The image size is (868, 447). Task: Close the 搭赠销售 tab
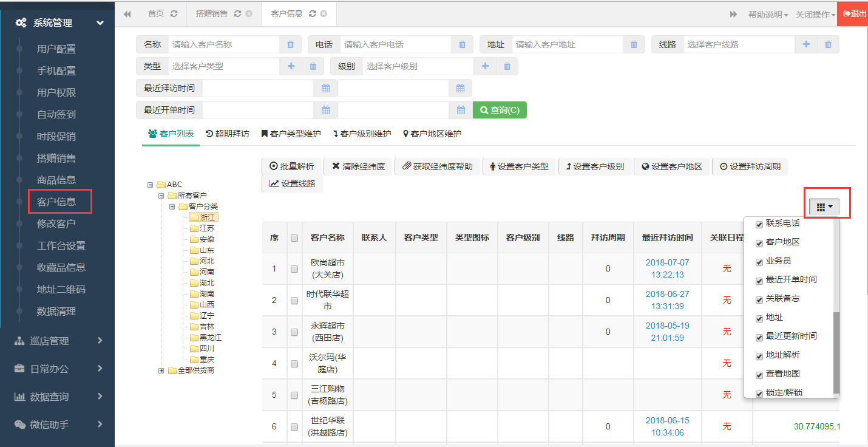[x=249, y=14]
